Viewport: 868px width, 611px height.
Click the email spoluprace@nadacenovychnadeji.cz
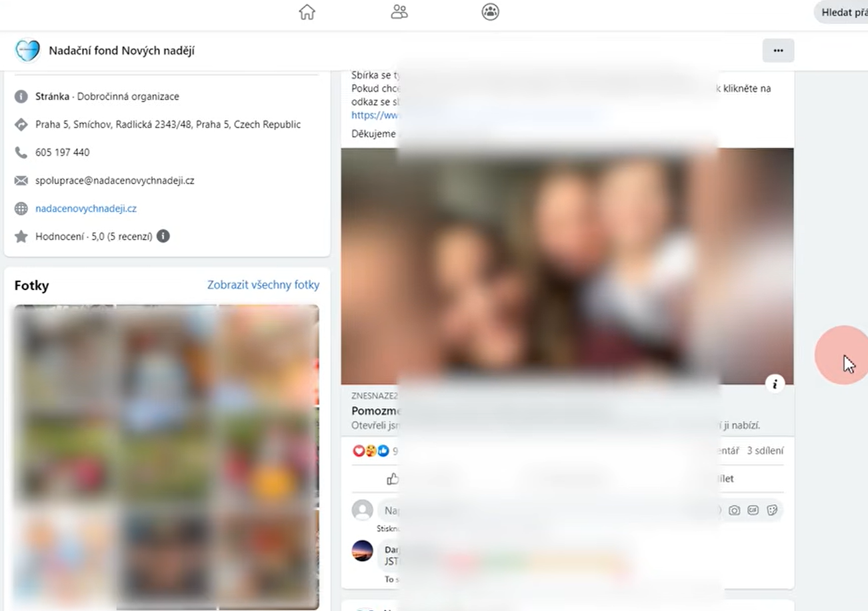coord(115,181)
